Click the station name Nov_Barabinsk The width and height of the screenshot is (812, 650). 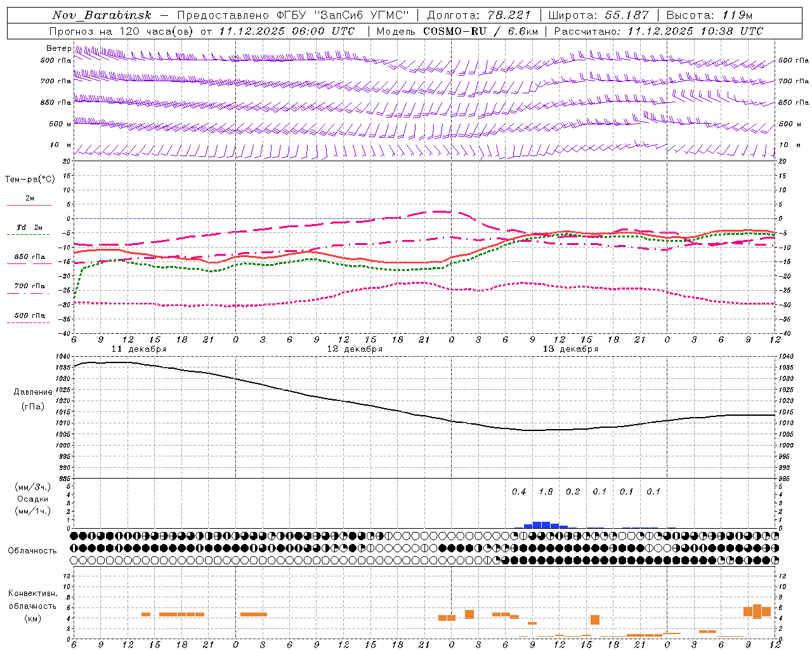click(102, 15)
